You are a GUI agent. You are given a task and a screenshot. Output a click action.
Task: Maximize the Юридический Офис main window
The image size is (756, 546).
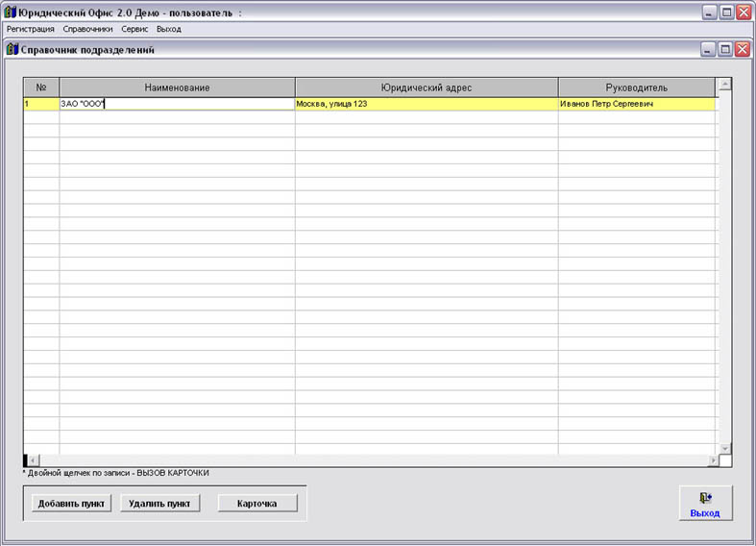(726, 12)
